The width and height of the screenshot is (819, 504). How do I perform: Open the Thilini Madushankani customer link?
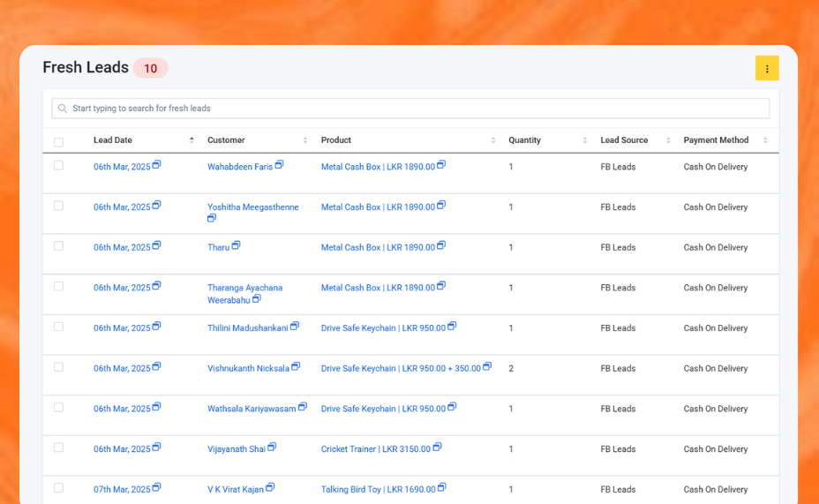click(x=248, y=328)
